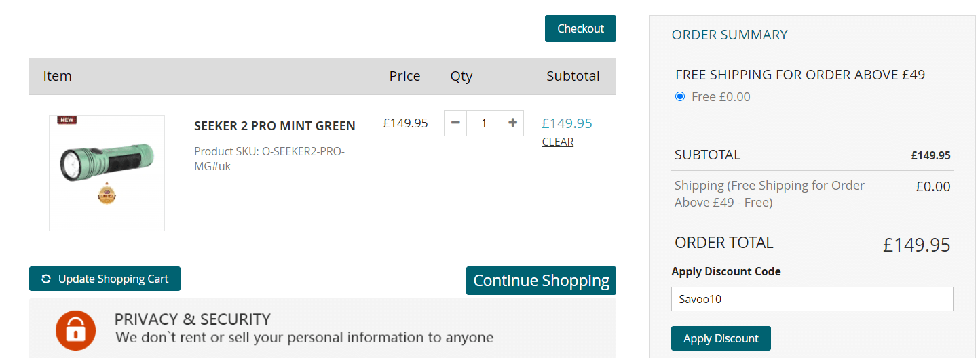Click the 'Free £0.00' shipping option label

[721, 96]
